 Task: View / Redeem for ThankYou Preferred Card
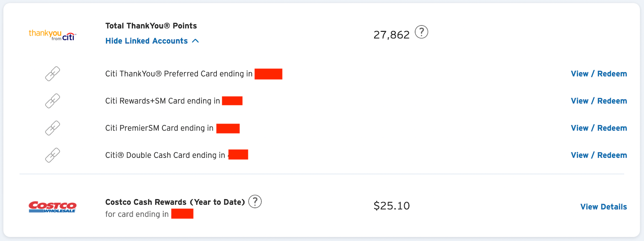coord(599,74)
